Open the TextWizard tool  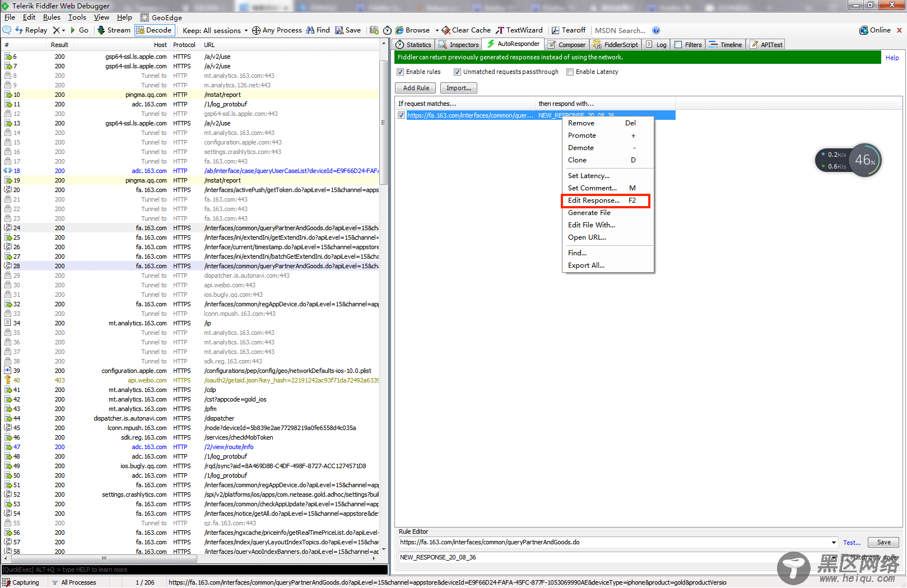[x=519, y=30]
